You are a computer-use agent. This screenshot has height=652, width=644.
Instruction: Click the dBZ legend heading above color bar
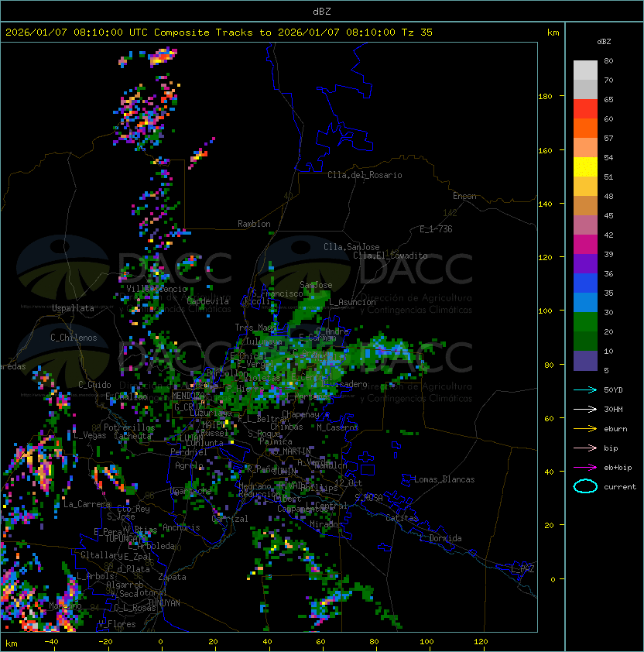[604, 42]
